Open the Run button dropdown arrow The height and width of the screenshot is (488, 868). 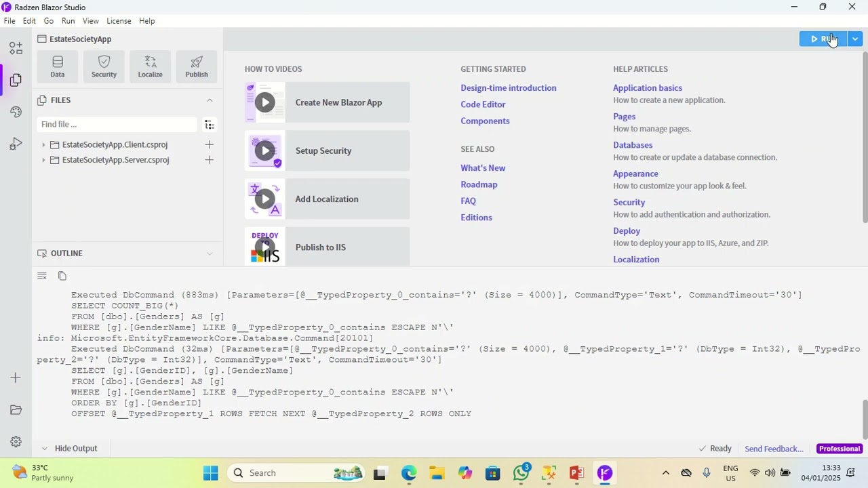pyautogui.click(x=855, y=39)
